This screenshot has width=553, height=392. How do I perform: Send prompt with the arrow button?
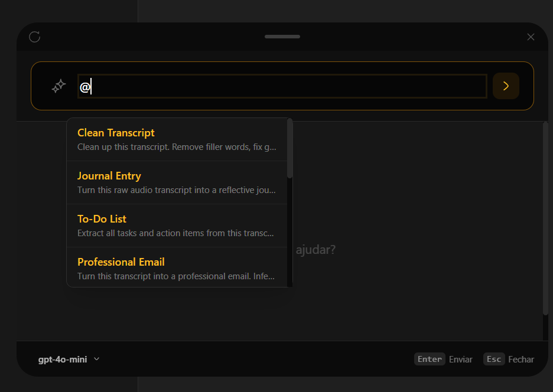pos(506,86)
